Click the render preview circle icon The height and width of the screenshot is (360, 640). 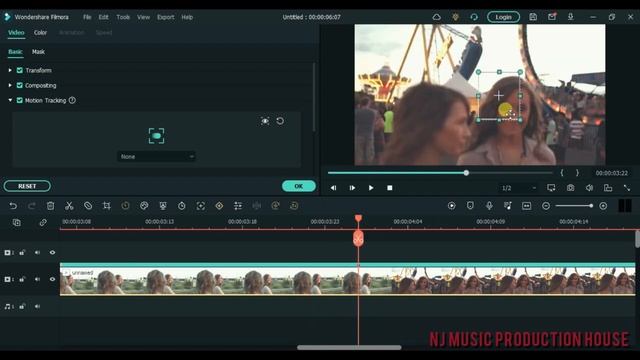pyautogui.click(x=451, y=206)
